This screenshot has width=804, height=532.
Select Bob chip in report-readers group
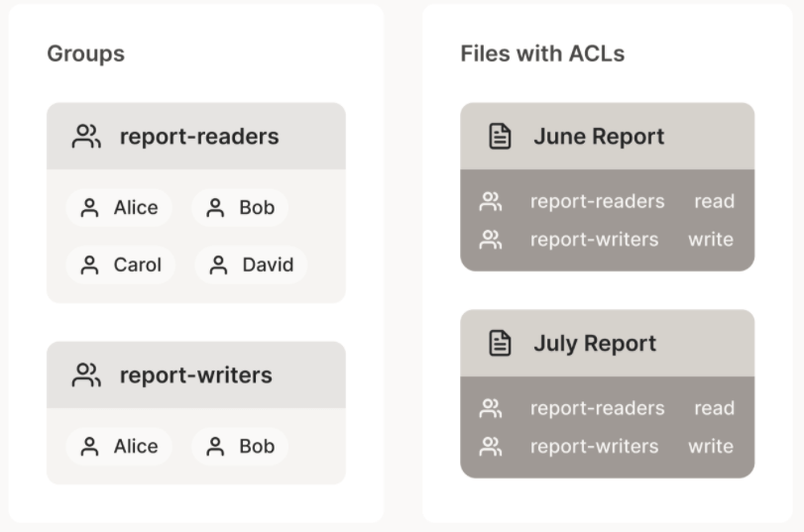click(x=240, y=208)
